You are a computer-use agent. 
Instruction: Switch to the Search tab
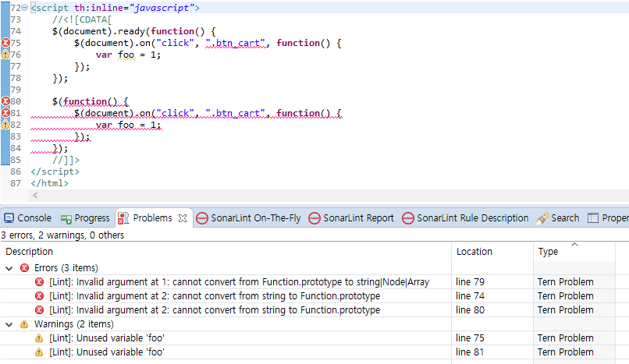tap(558, 218)
